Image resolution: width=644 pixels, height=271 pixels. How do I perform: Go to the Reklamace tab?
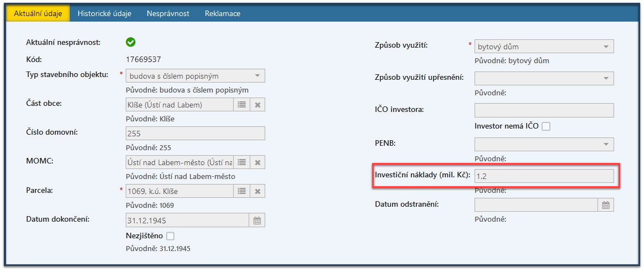[223, 13]
